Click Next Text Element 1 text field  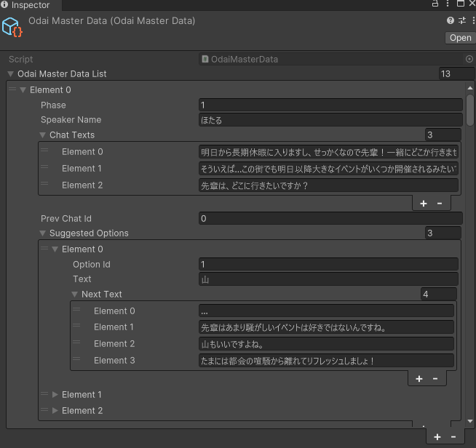coord(326,327)
